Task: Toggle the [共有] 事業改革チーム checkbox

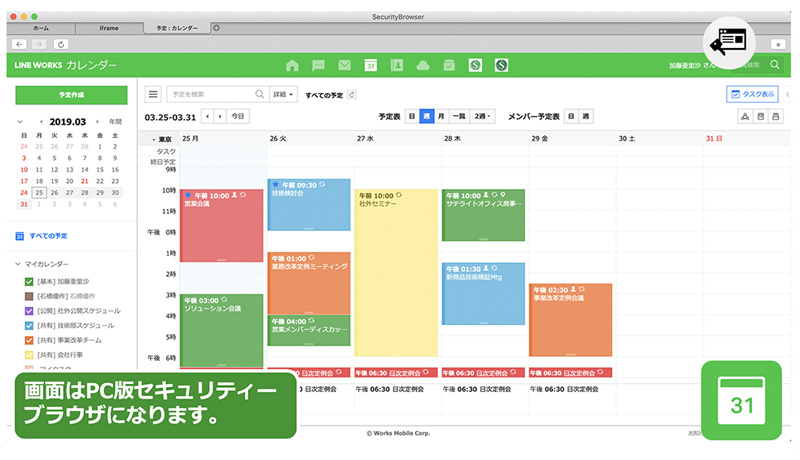Action: 29,341
